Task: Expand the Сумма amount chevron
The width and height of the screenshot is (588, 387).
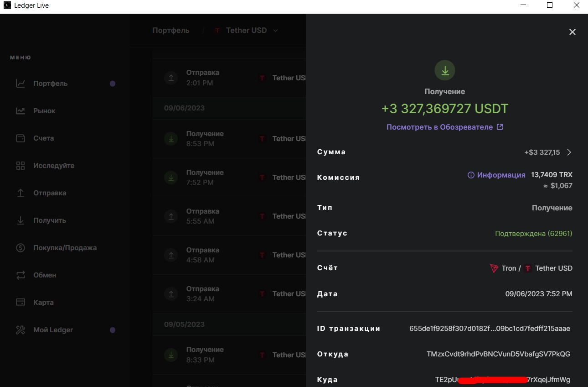Action: (x=569, y=152)
